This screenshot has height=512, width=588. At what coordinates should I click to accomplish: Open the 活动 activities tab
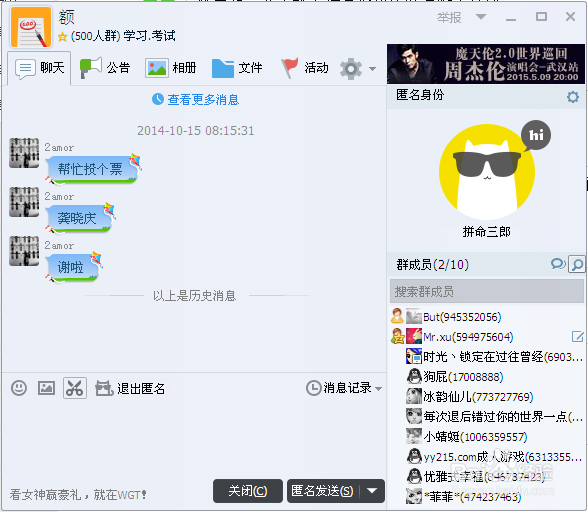(304, 68)
